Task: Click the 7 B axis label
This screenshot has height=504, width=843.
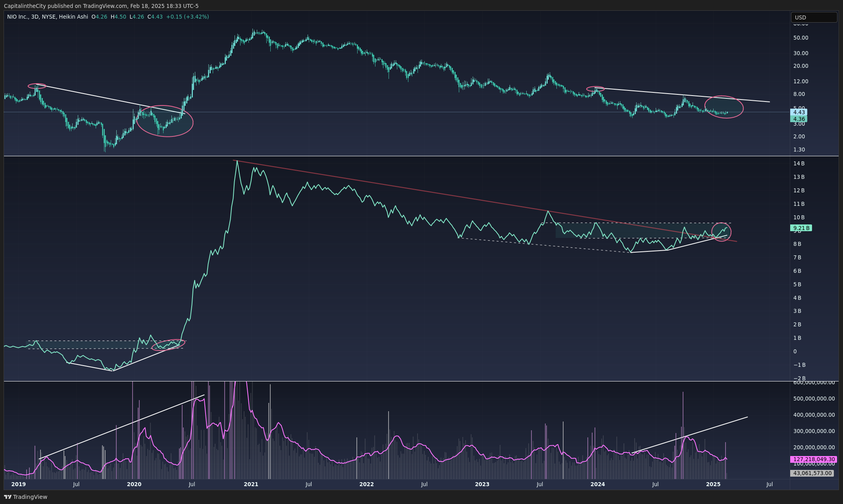Action: pyautogui.click(x=797, y=257)
